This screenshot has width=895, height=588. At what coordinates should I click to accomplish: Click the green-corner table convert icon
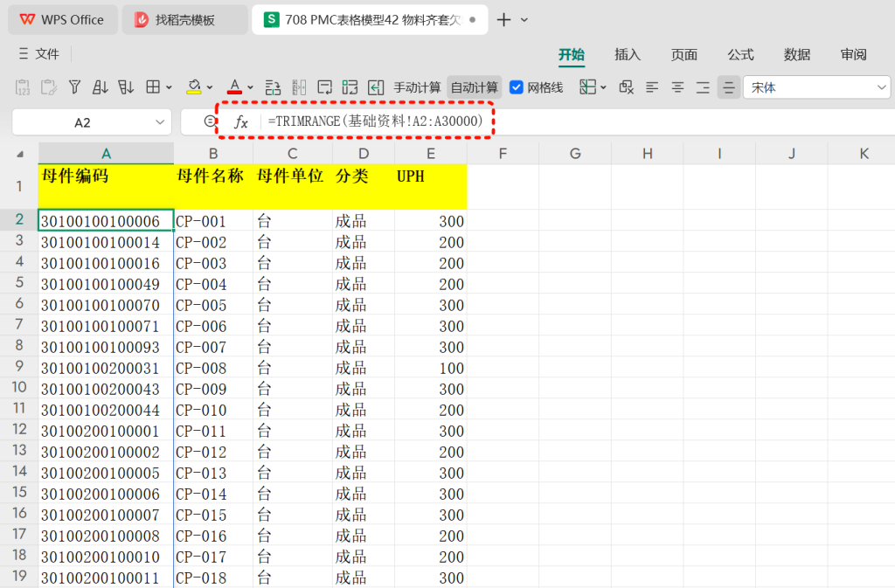click(350, 87)
